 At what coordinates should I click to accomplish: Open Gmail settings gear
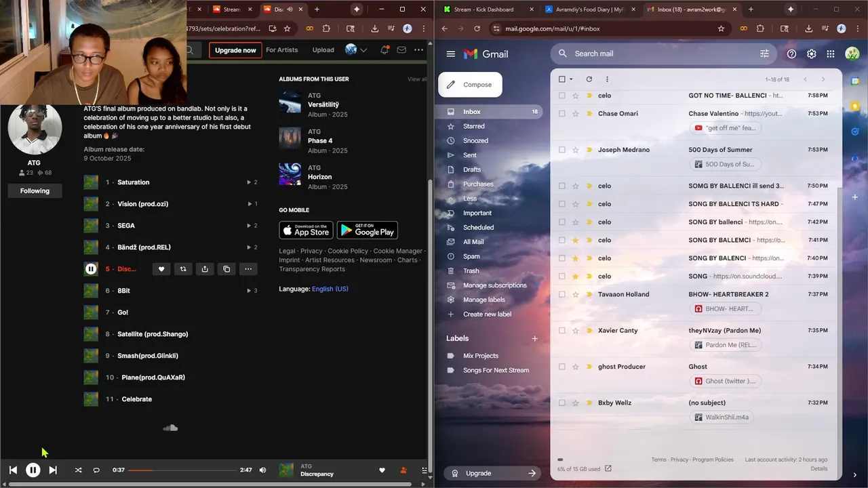[x=812, y=54]
